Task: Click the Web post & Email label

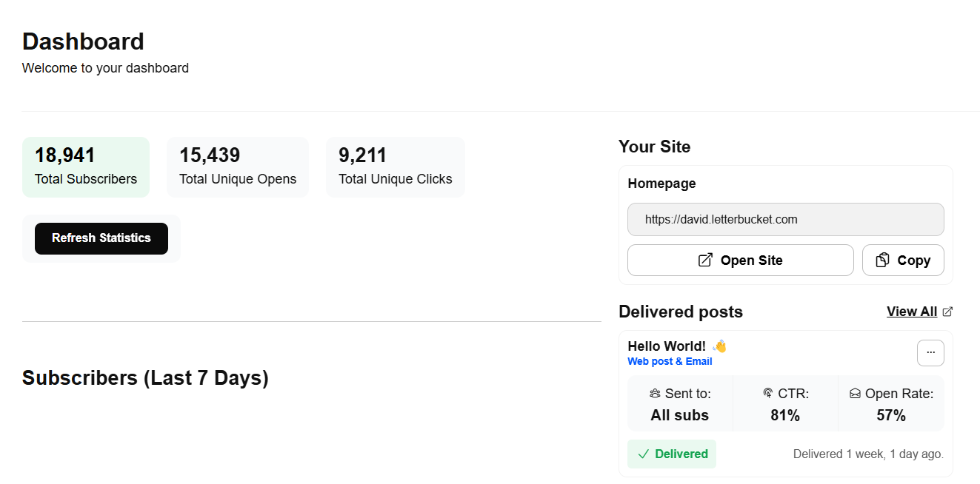Action: [670, 361]
